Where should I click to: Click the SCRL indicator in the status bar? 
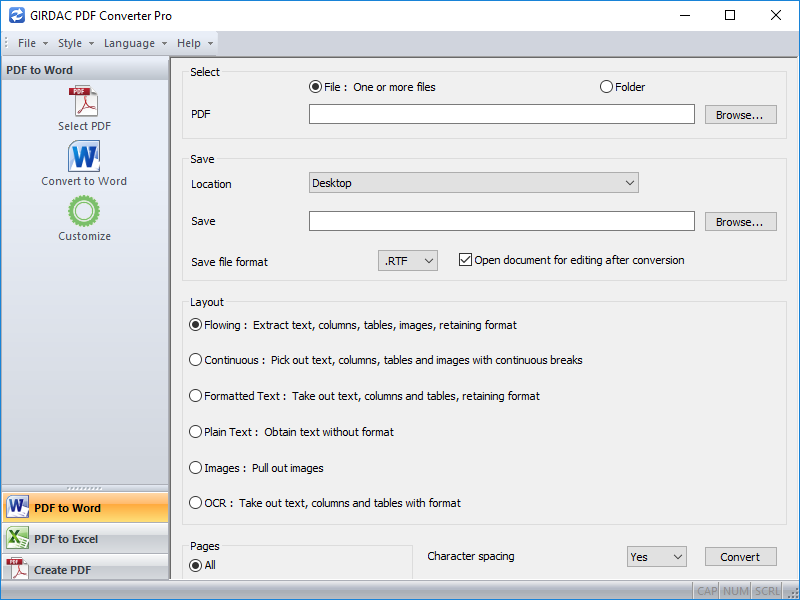(x=767, y=591)
